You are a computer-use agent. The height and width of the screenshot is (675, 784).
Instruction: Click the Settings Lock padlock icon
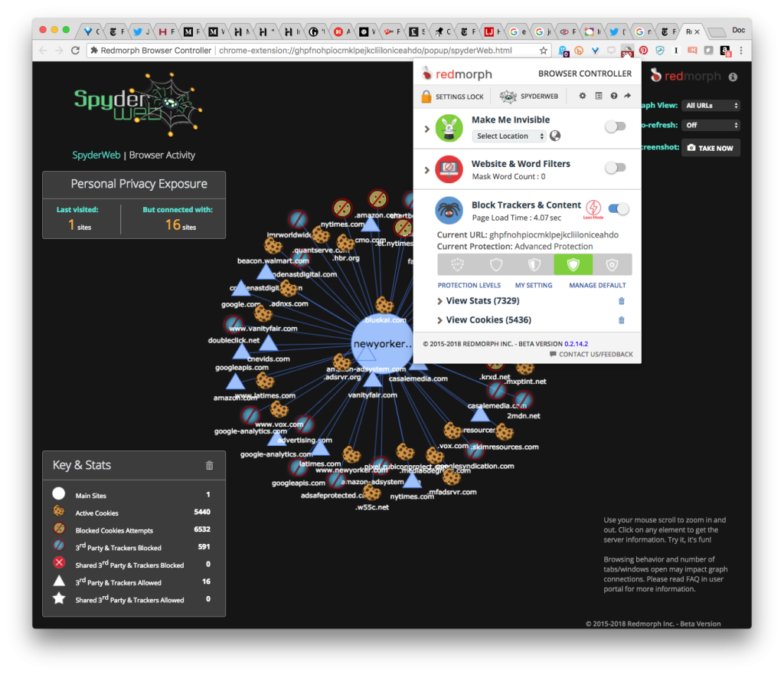[426, 97]
